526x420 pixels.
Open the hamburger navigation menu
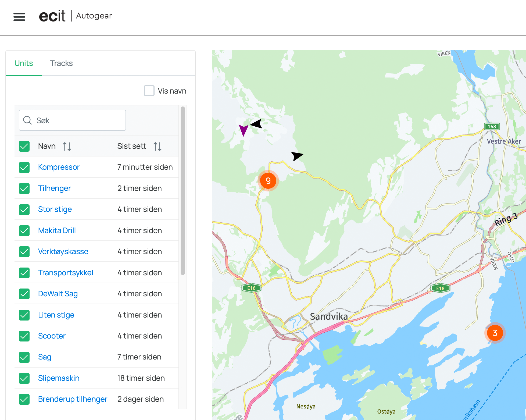(x=19, y=17)
